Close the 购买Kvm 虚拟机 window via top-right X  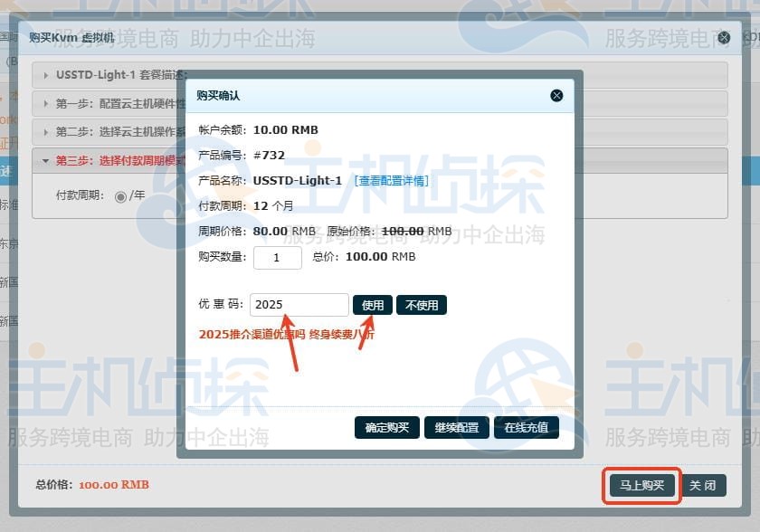point(723,37)
